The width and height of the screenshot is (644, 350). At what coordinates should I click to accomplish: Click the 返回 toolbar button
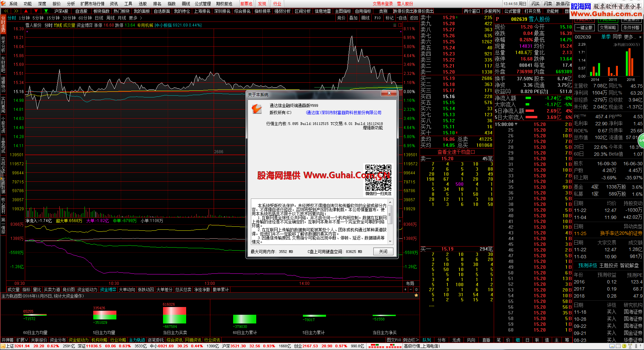414,18
